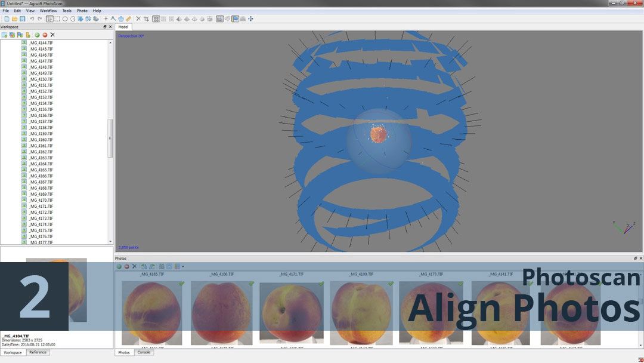Viewport: 644px width, 363px height.
Task: Click the Workspace list scroll-up arrow
Action: (110, 43)
